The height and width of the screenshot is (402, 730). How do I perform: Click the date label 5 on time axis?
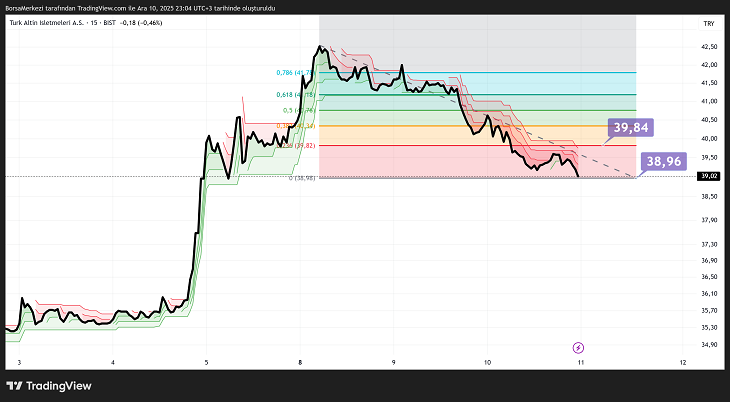coord(206,362)
